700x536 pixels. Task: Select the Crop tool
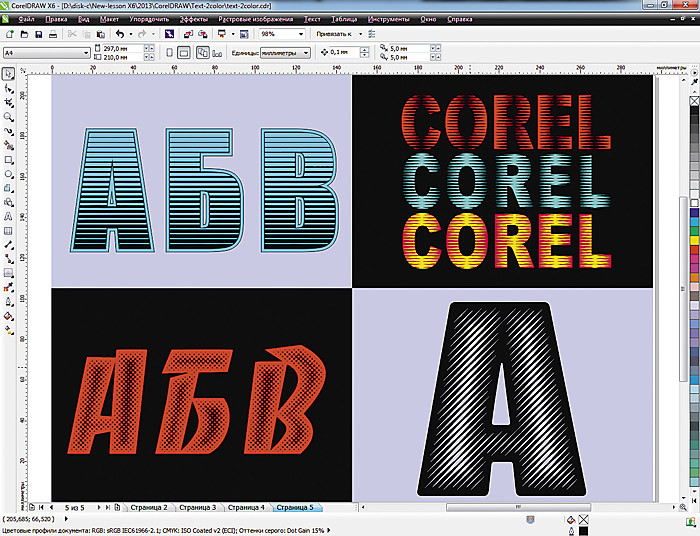click(8, 103)
